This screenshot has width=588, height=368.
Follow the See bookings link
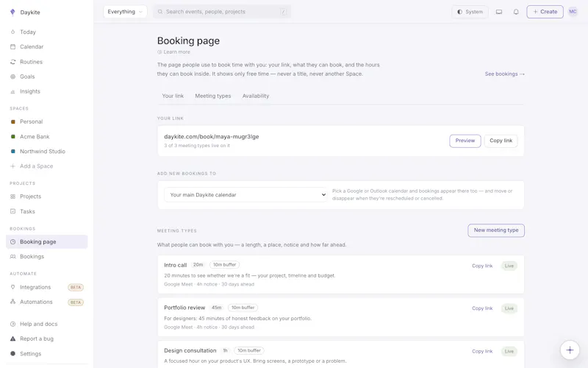pyautogui.click(x=504, y=74)
